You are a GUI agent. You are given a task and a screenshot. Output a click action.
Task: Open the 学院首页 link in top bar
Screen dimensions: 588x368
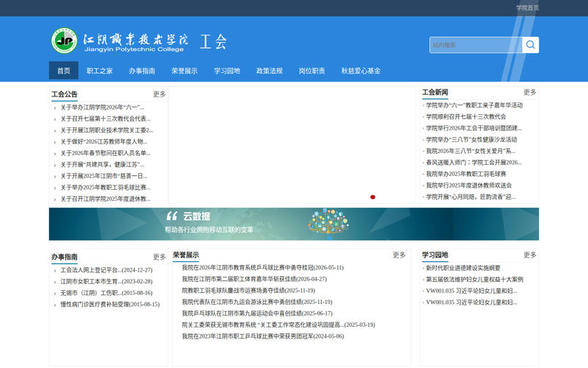point(527,8)
